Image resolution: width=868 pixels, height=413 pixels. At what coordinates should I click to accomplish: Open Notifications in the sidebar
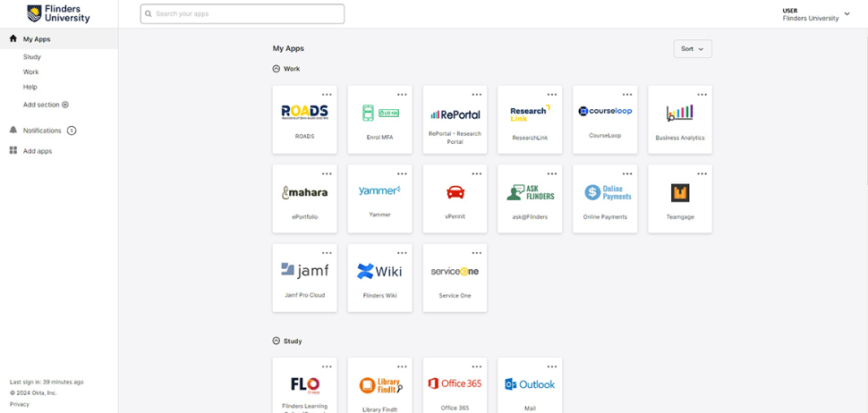point(42,131)
